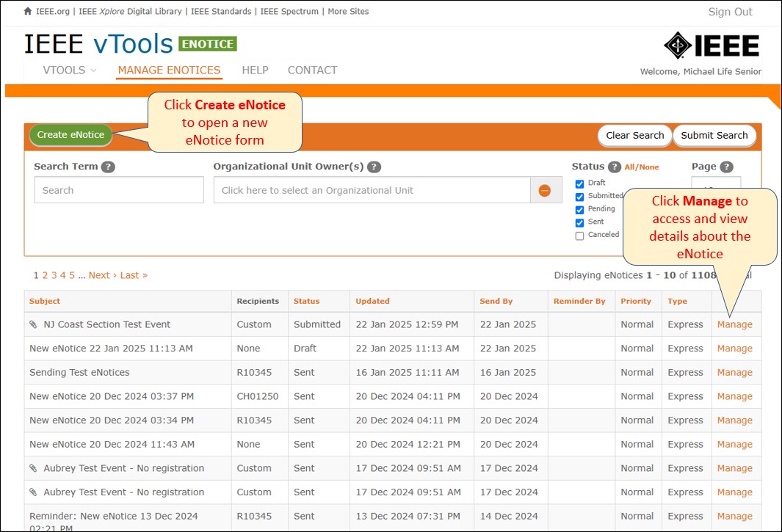Click the IEEE logo at top right

coord(712,45)
